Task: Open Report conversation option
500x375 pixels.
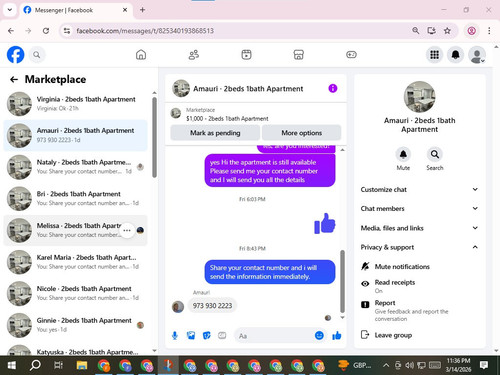Action: point(419,310)
